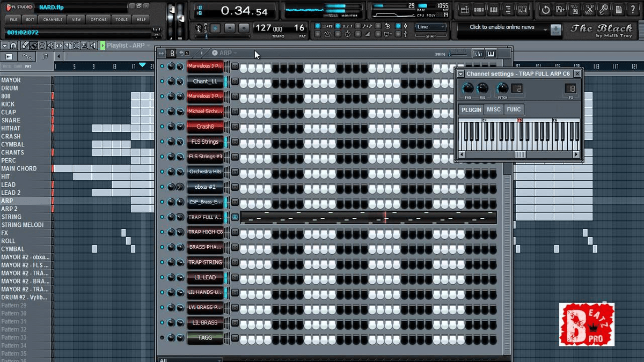Open the TOOLS menu
The height and width of the screenshot is (362, 644).
122,19
